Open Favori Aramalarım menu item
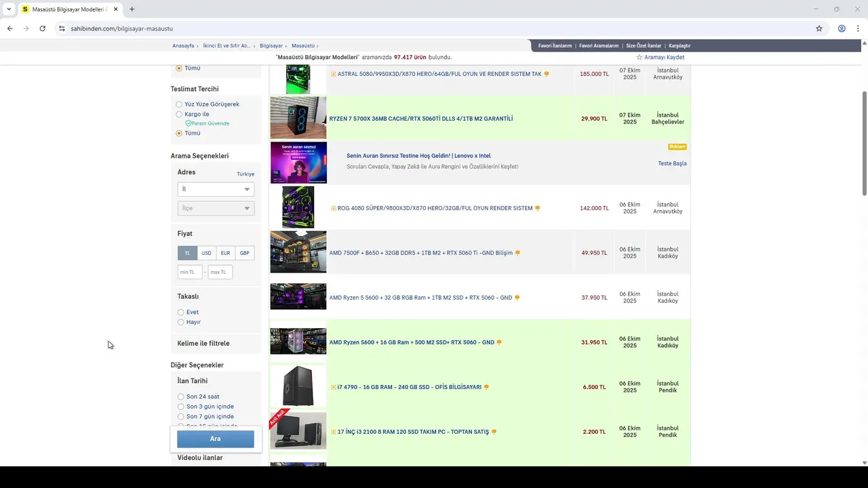The height and width of the screenshot is (488, 868). click(599, 46)
